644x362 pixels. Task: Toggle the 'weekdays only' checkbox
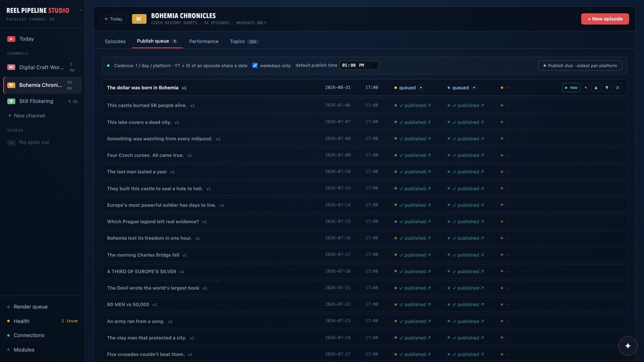tap(255, 66)
